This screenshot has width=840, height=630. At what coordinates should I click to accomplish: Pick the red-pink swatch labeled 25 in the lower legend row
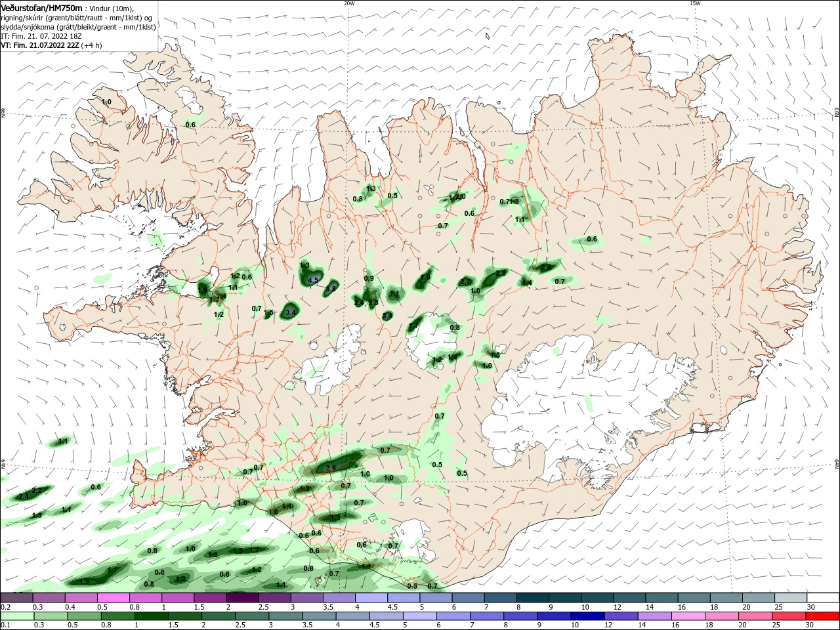coord(789,616)
